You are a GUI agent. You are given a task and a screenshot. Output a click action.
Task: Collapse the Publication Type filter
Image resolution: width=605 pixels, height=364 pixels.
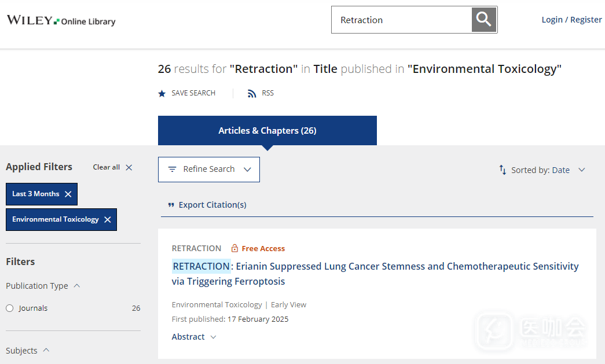pos(77,286)
